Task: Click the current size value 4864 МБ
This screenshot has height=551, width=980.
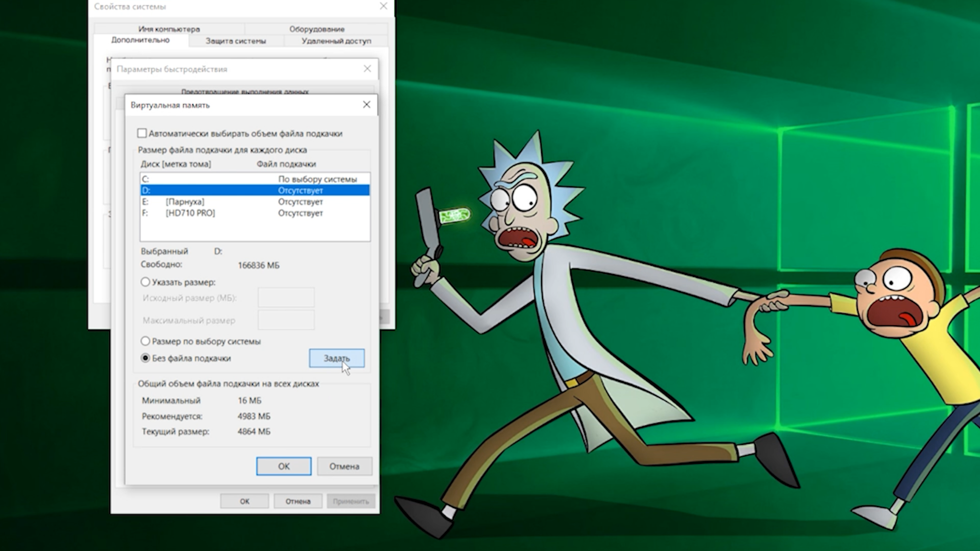Action: tap(254, 431)
